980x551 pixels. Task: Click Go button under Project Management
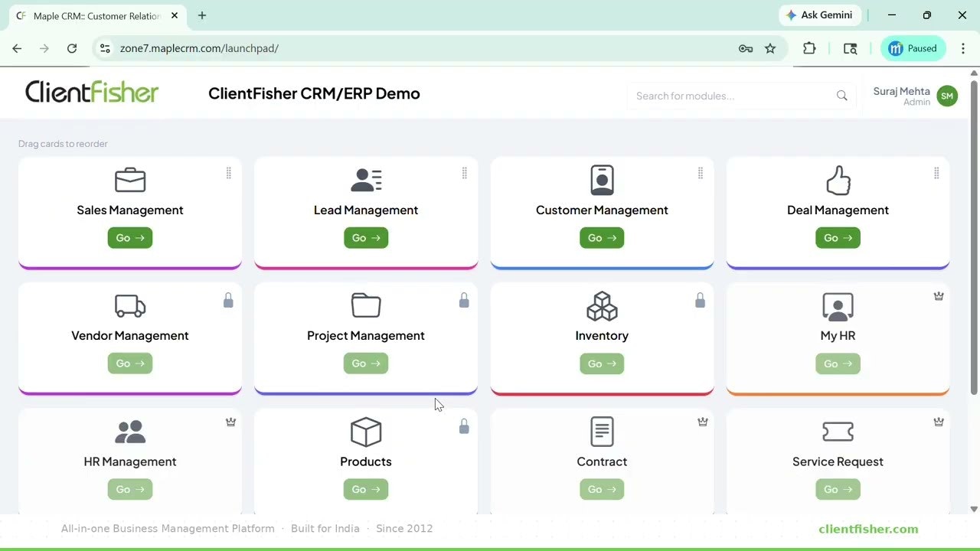366,364
